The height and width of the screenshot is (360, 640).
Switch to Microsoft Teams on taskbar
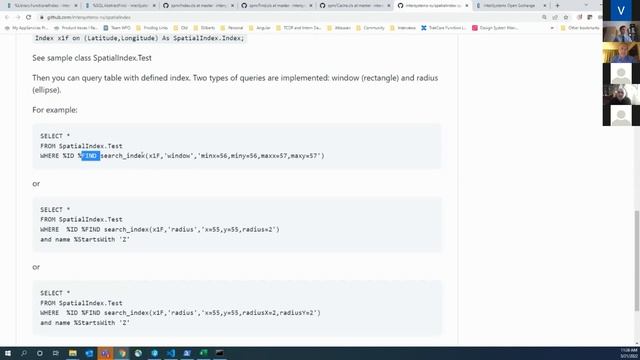(105, 353)
